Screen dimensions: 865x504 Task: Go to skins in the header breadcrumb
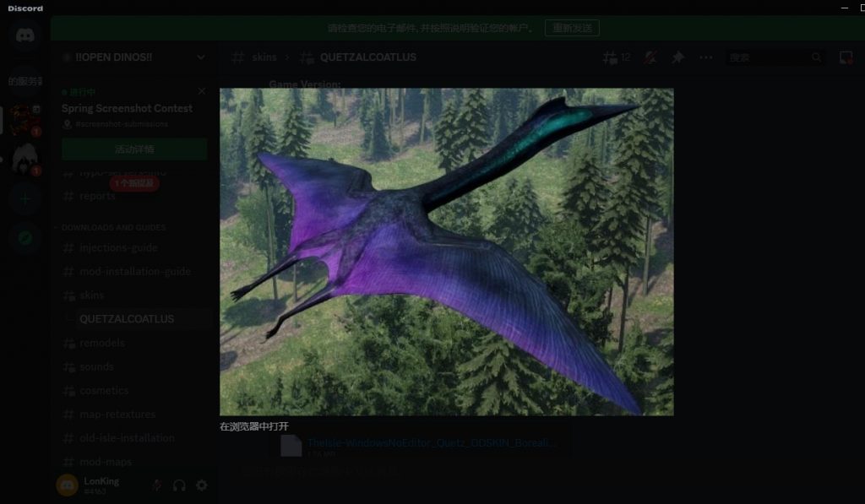pyautogui.click(x=264, y=57)
